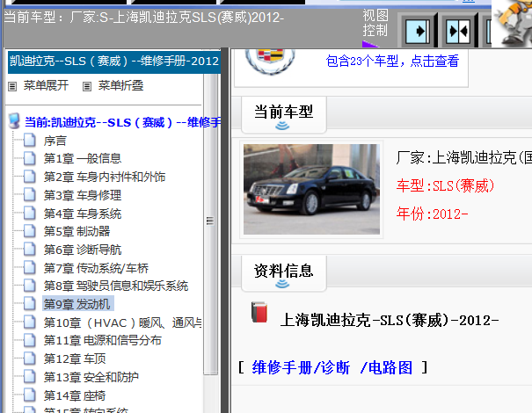
Task: Open 第10章 (HVAC) 暖风、通风 chapter
Action: (123, 322)
